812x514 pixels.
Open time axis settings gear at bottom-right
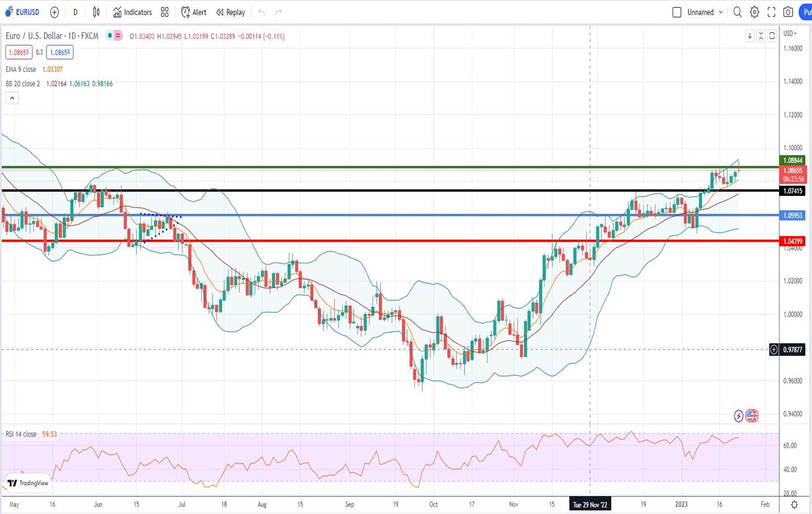[794, 505]
